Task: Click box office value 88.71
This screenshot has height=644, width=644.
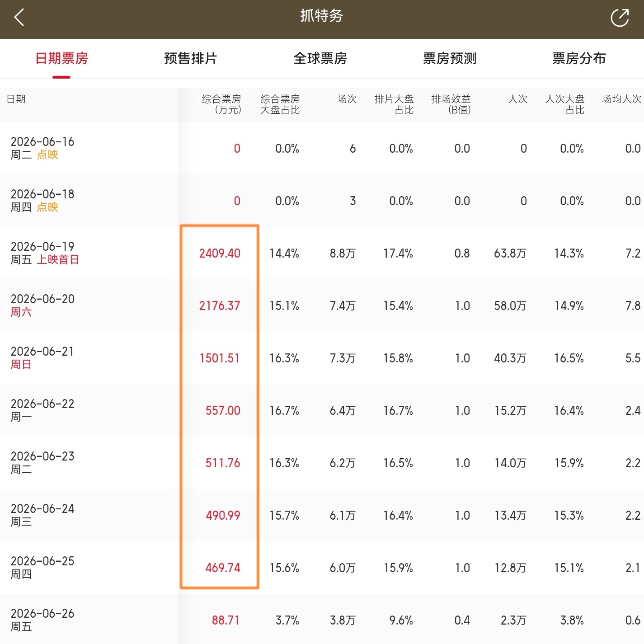Action: pyautogui.click(x=226, y=620)
